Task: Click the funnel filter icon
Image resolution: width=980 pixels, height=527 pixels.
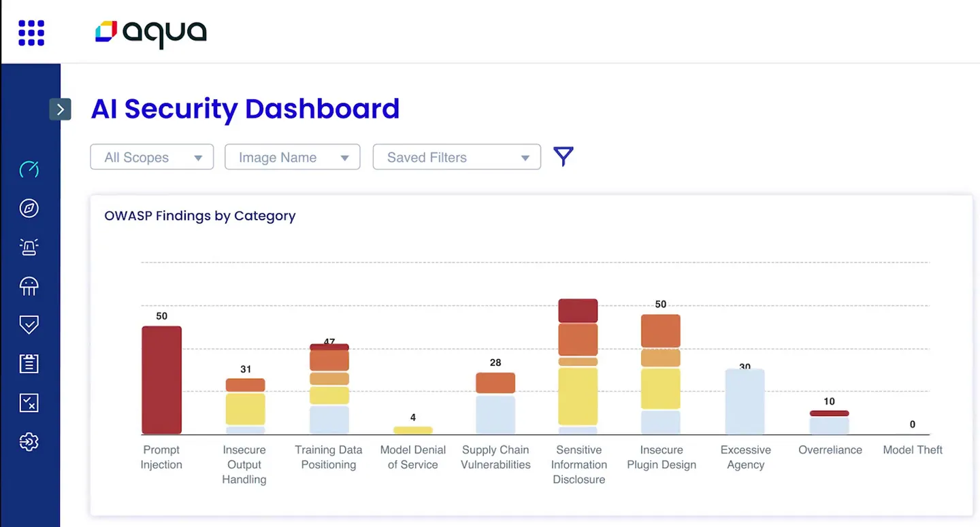Action: tap(563, 157)
